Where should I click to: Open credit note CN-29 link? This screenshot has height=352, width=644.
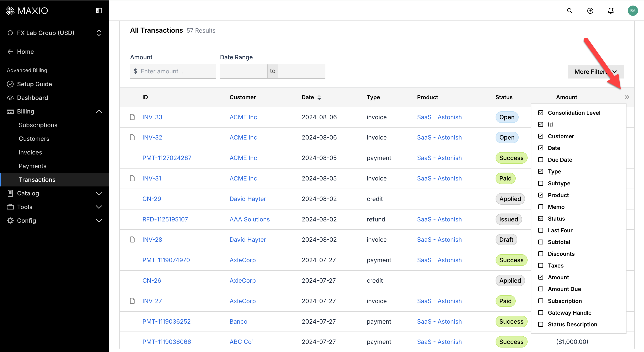[x=151, y=199]
